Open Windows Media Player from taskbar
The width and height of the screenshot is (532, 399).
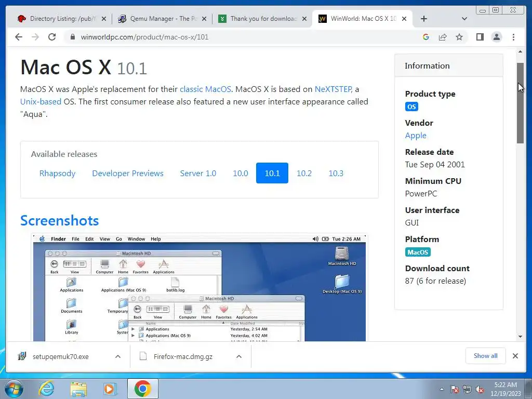click(x=110, y=389)
